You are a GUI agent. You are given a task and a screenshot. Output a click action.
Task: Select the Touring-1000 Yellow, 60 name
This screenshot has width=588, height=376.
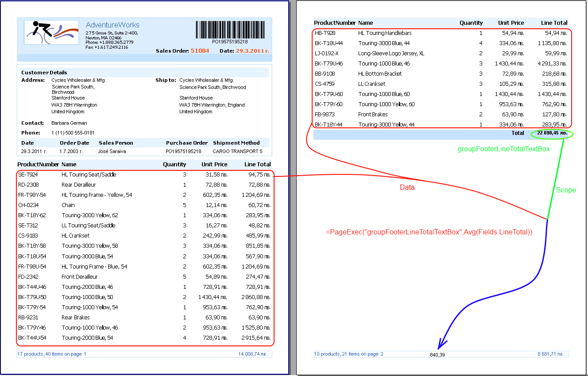387,104
